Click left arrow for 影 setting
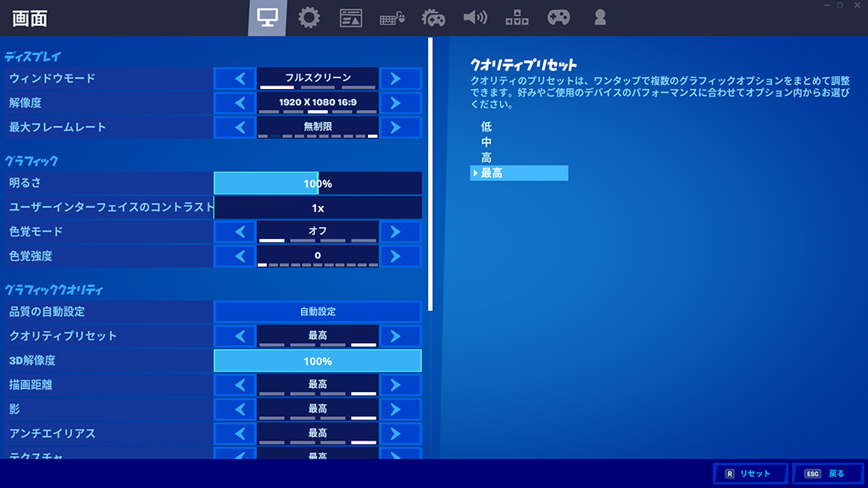This screenshot has width=868, height=488. click(x=235, y=409)
